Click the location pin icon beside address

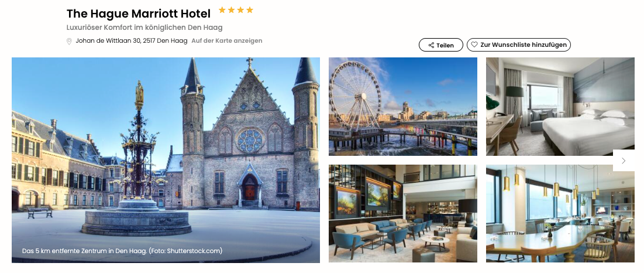click(69, 41)
